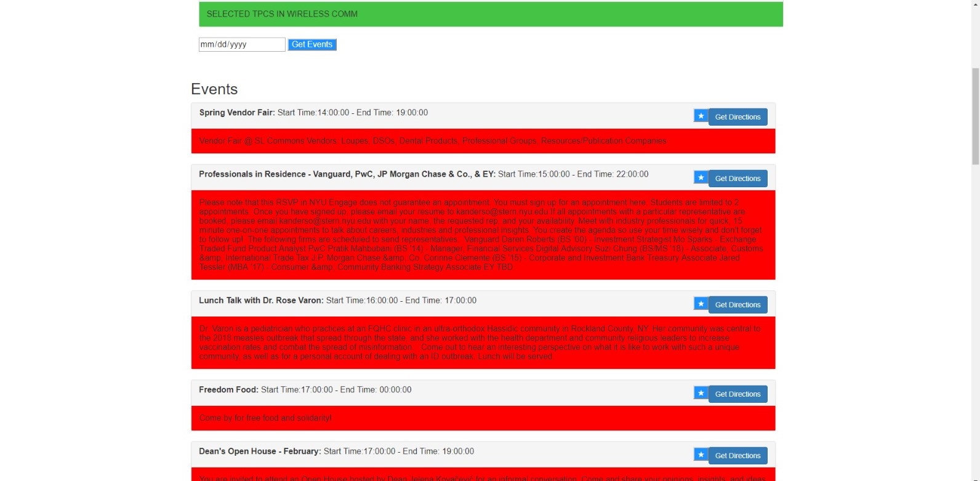This screenshot has height=481, width=980.
Task: Star the Dean's Open House event
Action: click(701, 455)
